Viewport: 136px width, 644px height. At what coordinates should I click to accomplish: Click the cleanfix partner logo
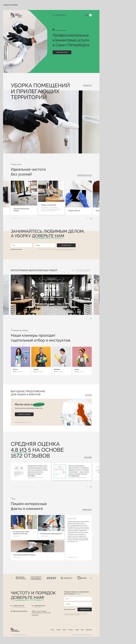36,578
